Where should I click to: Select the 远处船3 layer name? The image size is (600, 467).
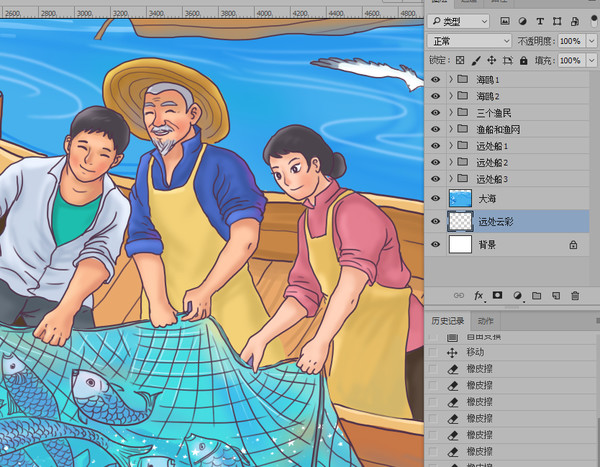point(492,179)
